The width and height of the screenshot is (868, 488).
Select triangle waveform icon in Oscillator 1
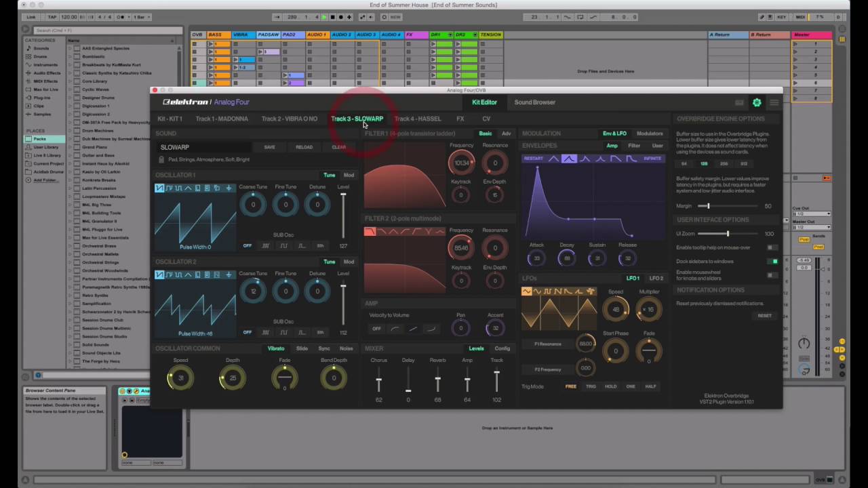(188, 188)
